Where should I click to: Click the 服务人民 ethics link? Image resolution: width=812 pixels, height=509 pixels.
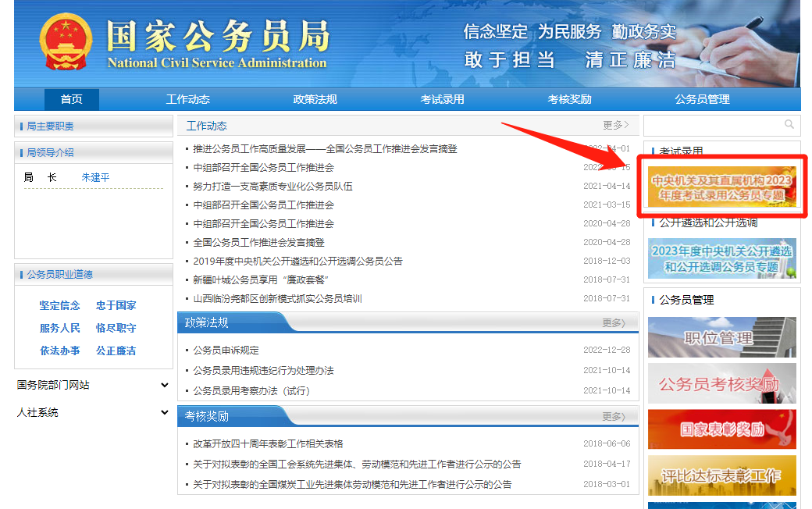[59, 329]
